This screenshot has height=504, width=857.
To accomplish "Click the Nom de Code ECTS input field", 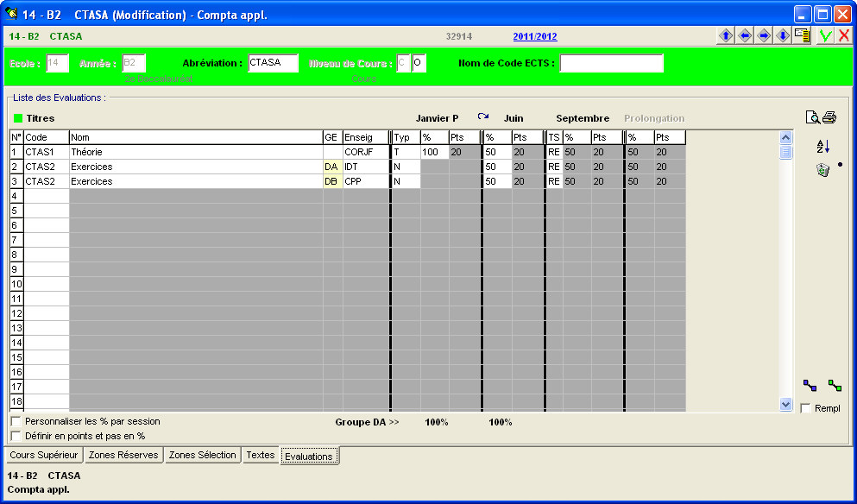I will click(x=612, y=63).
